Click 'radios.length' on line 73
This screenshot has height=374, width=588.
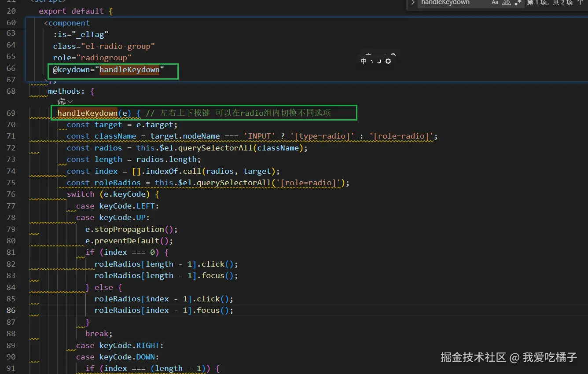point(166,159)
